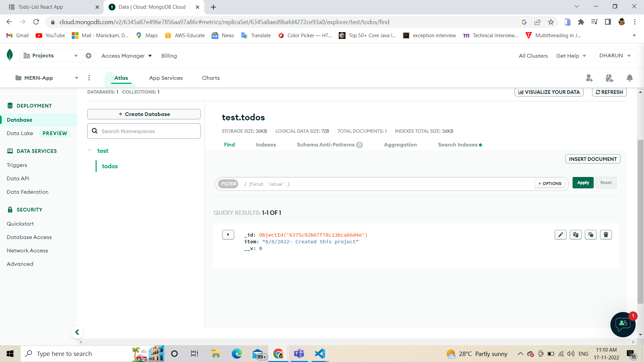The image size is (644, 362).
Task: Copy the document using the copy icon
Action: [576, 235]
